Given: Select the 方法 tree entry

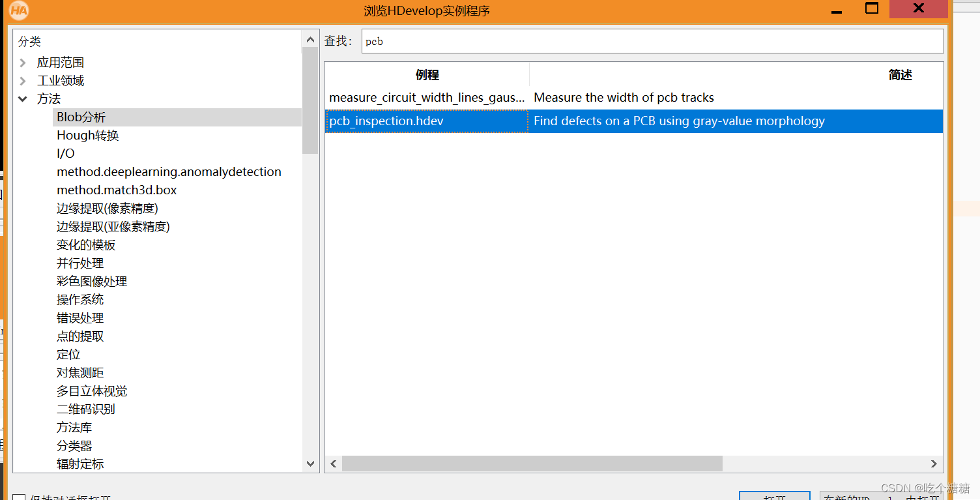Looking at the screenshot, I should 49,99.
